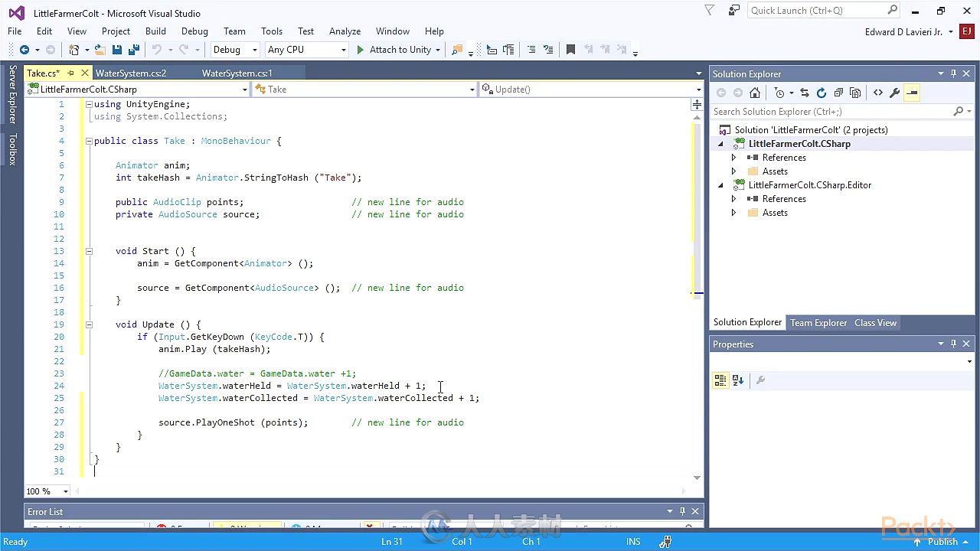The width and height of the screenshot is (980, 551).
Task: Click the New Project toolbar icon
Action: coord(74,50)
